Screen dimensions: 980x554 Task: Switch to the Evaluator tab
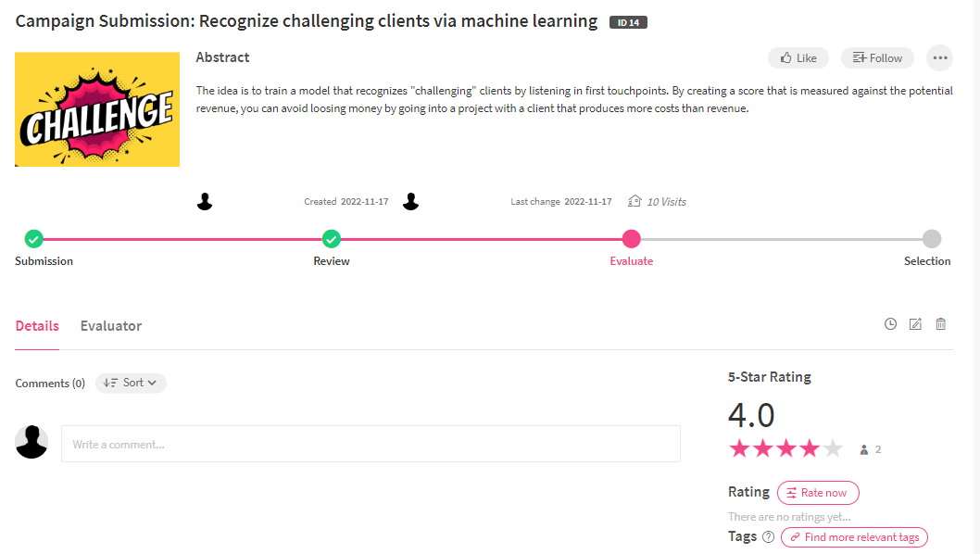pos(110,326)
